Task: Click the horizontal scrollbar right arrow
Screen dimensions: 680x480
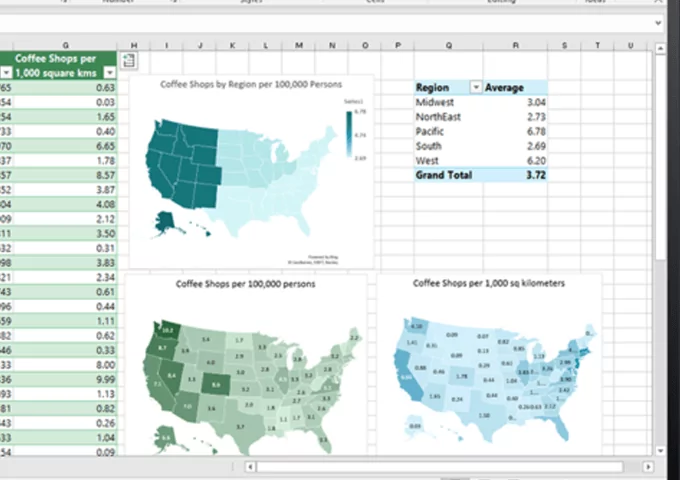Action: pyautogui.click(x=648, y=467)
